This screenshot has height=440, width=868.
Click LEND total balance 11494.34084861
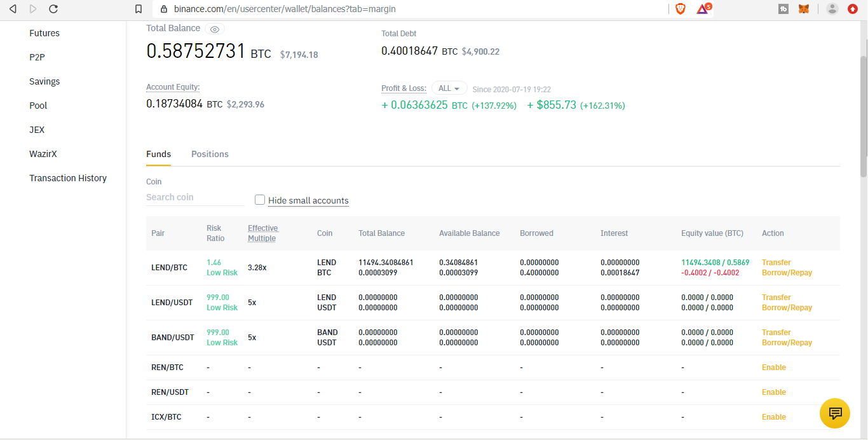pos(386,262)
